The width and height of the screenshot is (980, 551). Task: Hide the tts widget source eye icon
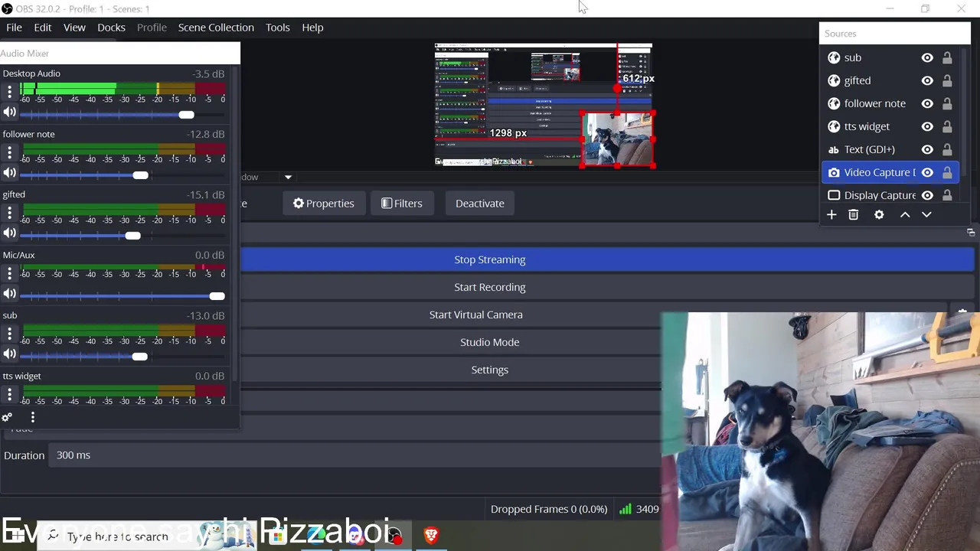[x=927, y=126]
